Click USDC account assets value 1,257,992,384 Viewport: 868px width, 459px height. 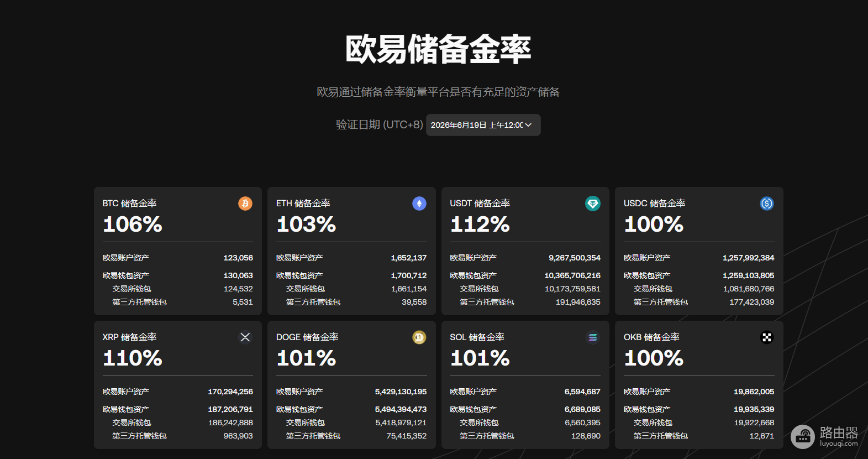click(749, 258)
